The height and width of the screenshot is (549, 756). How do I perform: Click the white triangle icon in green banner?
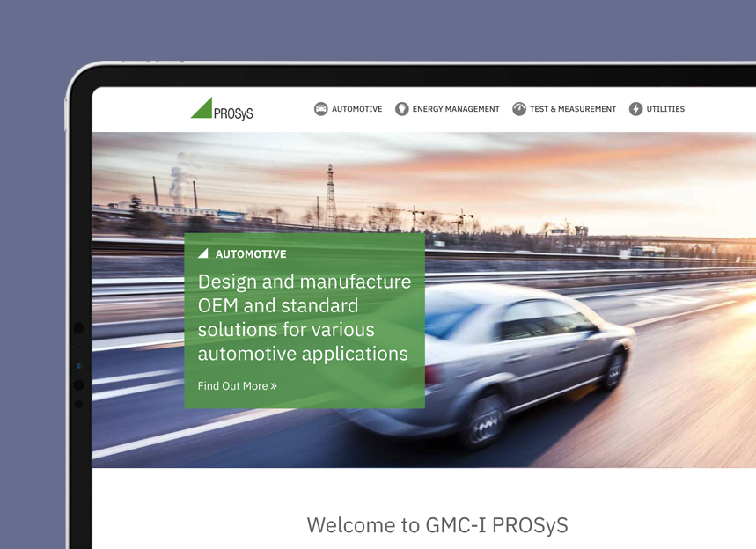(x=203, y=253)
